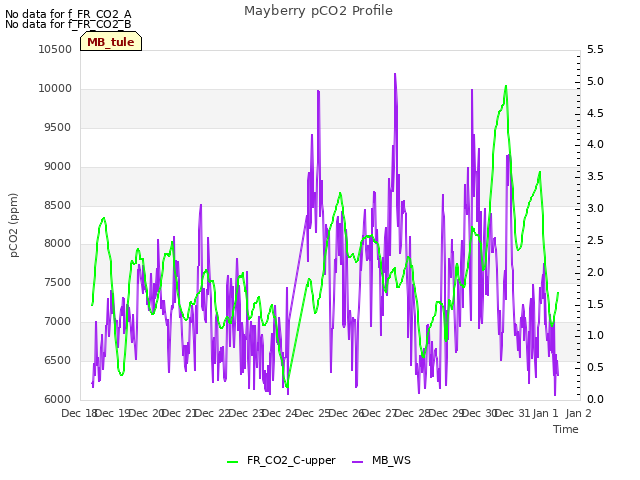Image resolution: width=640 pixels, height=480 pixels.
Task: Click the 3.0 right axis tick label
Action: coord(595,209)
